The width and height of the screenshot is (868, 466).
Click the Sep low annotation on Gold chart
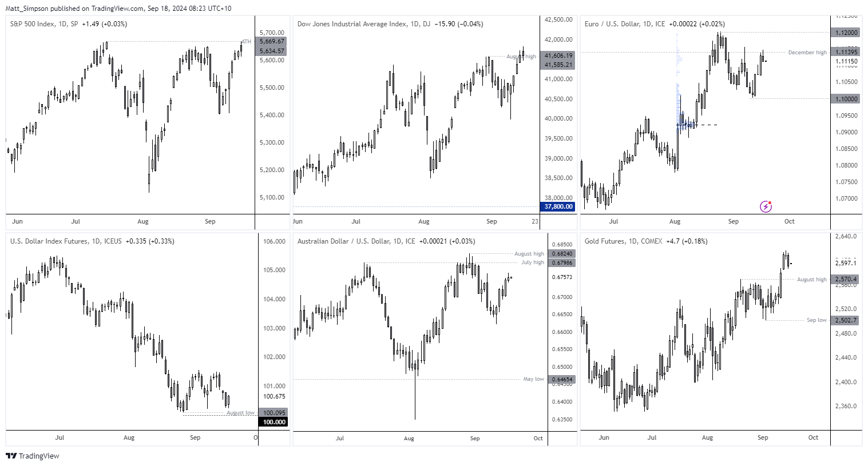(817, 320)
